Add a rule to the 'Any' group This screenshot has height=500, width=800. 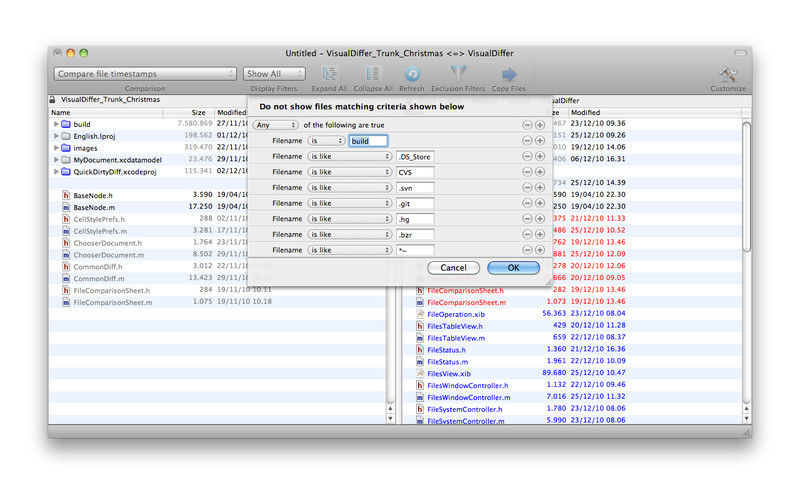pyautogui.click(x=540, y=125)
